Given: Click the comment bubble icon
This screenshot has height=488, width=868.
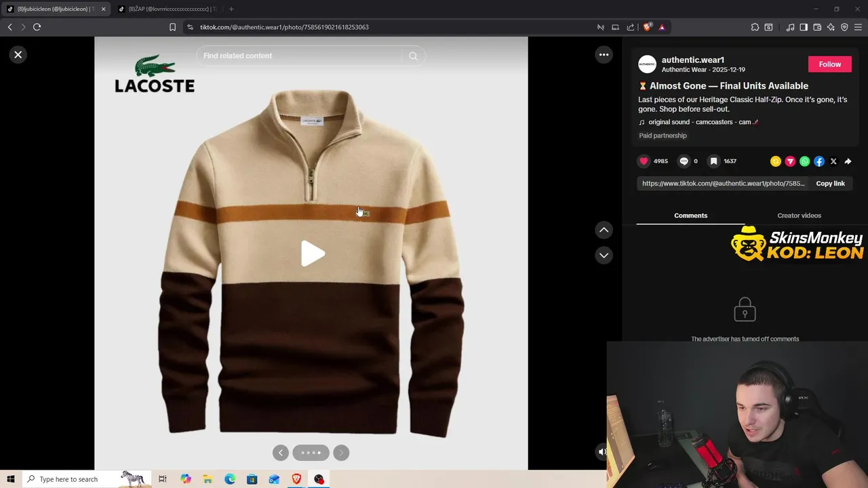Looking at the screenshot, I should [684, 161].
